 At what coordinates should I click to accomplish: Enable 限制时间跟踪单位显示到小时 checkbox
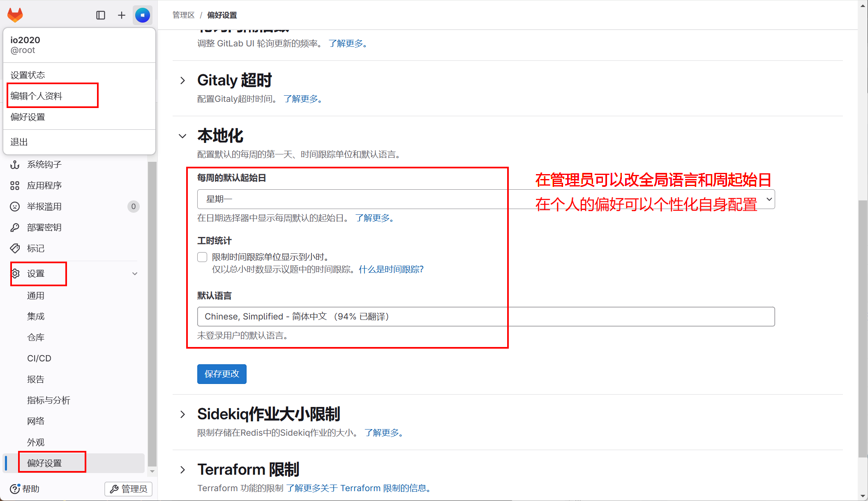[x=202, y=257]
